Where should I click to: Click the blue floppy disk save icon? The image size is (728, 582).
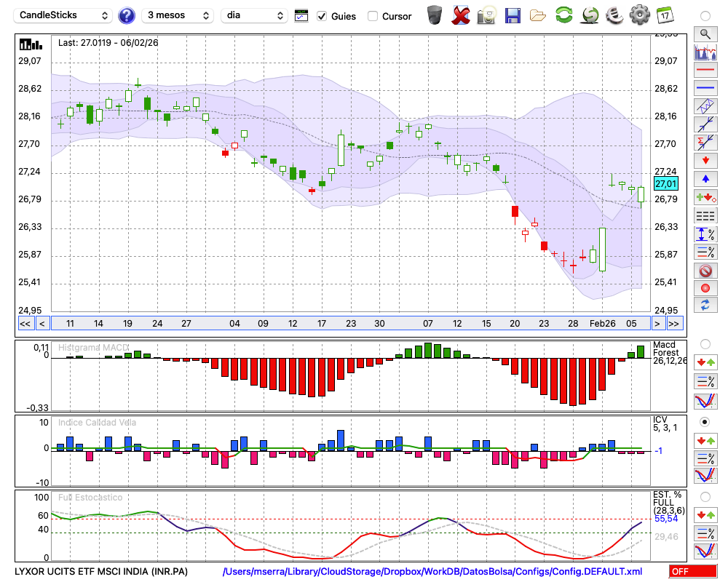513,15
